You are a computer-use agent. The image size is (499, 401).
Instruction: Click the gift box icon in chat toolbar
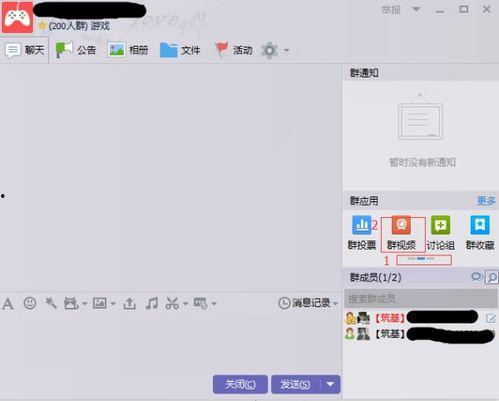tap(71, 303)
